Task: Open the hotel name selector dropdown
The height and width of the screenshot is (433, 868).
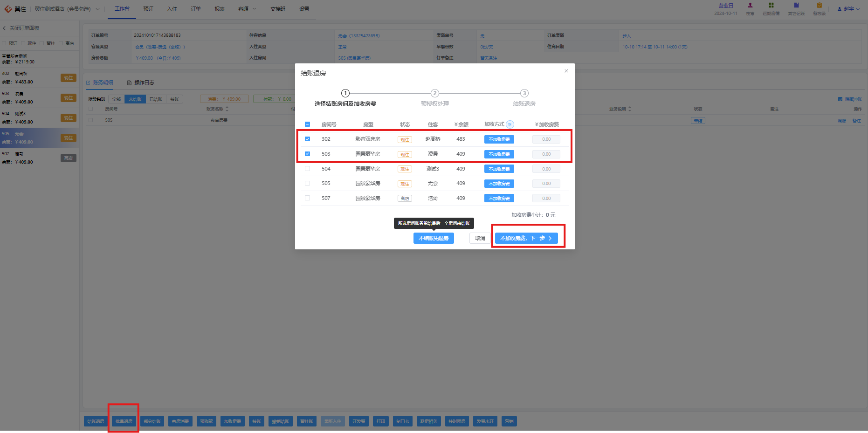Action: (67, 9)
